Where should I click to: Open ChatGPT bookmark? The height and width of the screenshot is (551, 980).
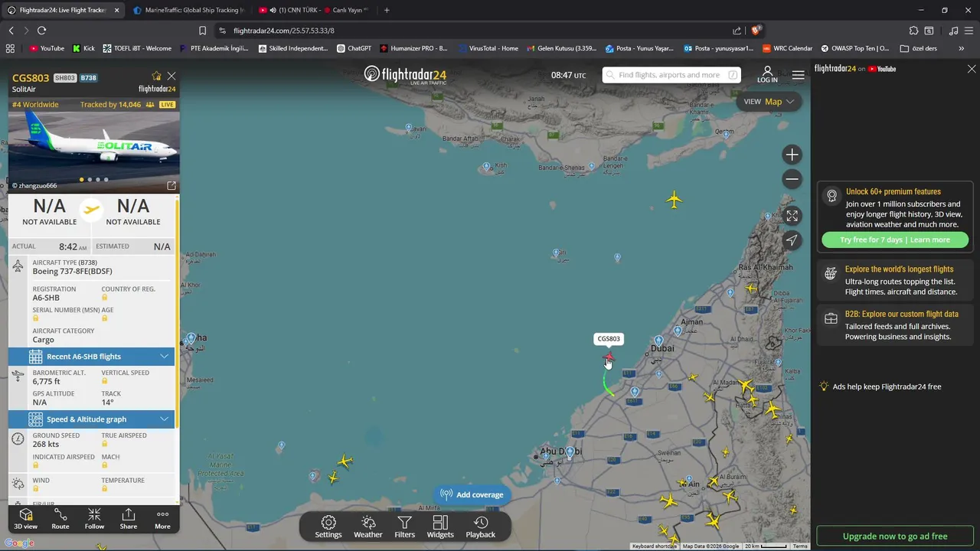pyautogui.click(x=354, y=48)
